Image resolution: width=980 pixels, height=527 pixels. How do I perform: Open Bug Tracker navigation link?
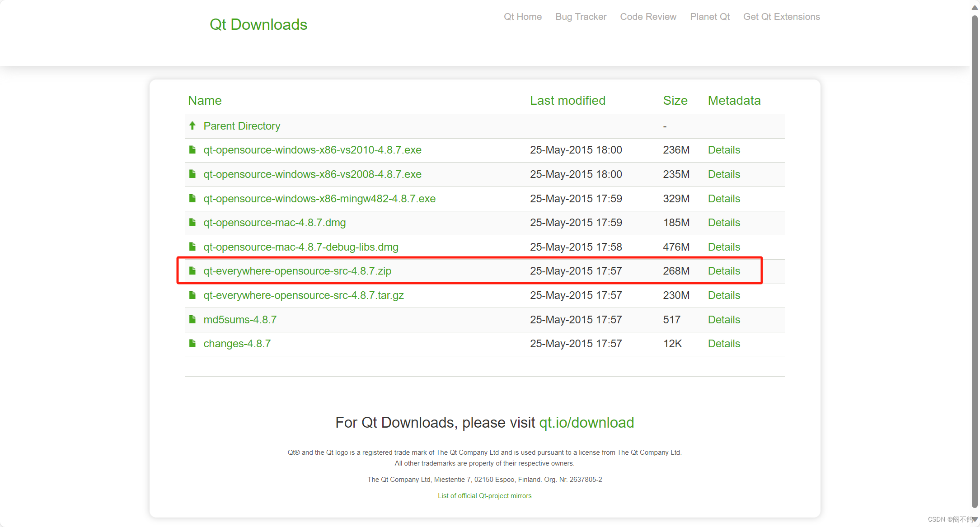pos(581,17)
